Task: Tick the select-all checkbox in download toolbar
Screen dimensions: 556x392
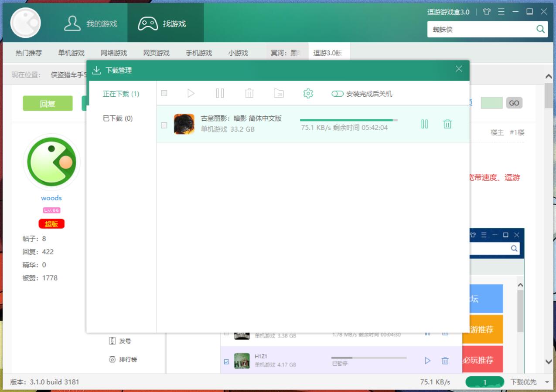Action: click(164, 93)
